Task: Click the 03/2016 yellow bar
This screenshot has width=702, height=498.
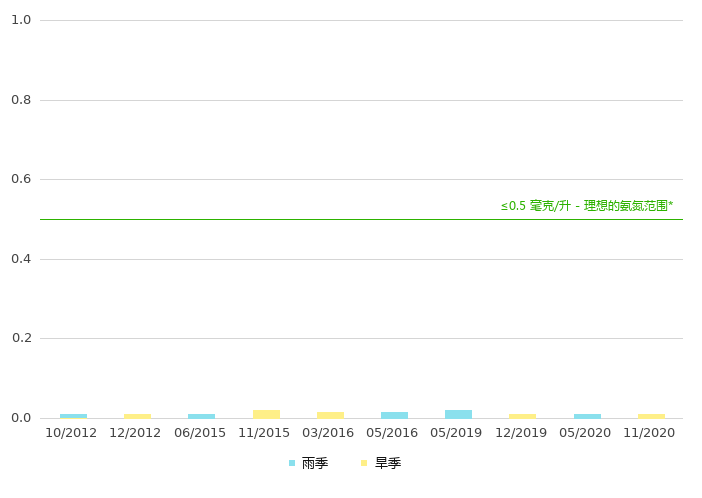Action: click(330, 415)
